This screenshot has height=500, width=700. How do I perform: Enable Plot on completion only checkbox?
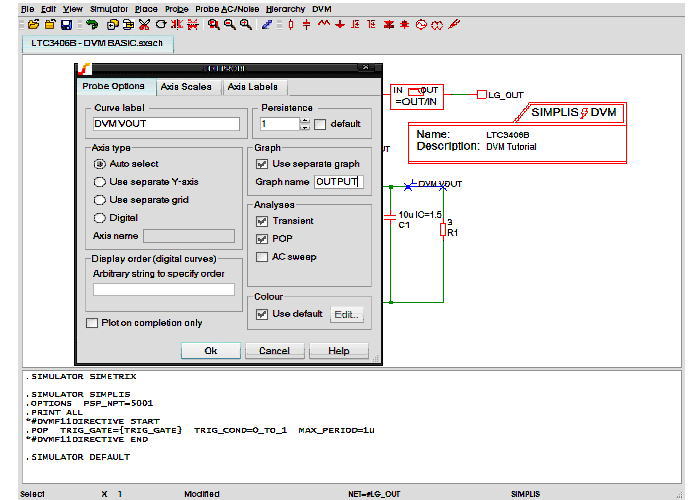[x=92, y=323]
